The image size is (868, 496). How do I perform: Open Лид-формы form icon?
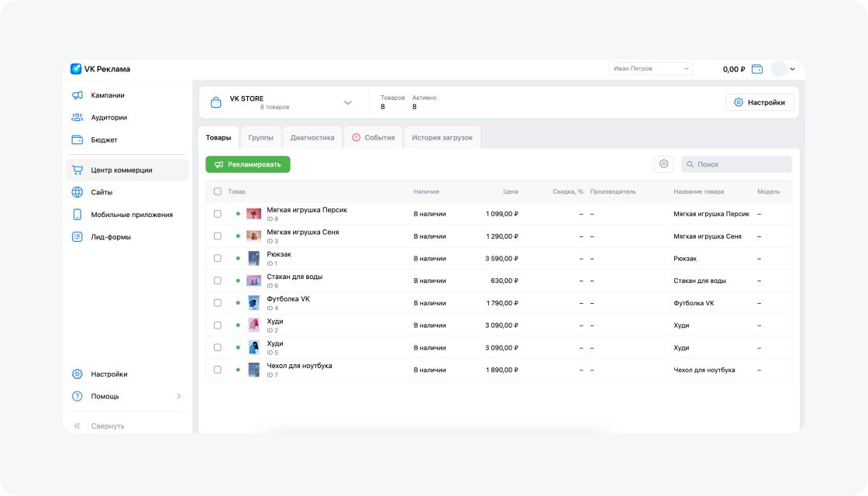click(x=77, y=236)
